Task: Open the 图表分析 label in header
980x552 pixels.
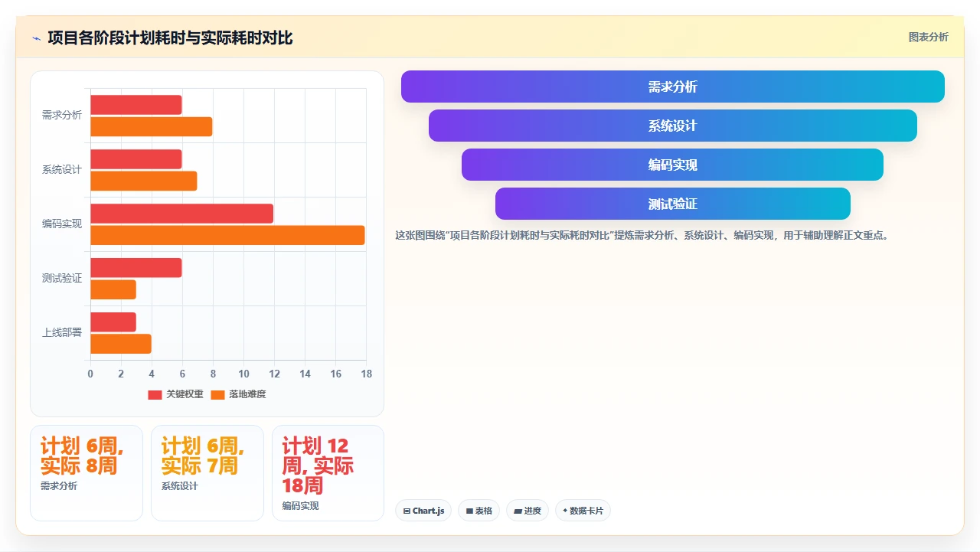Action: click(928, 37)
